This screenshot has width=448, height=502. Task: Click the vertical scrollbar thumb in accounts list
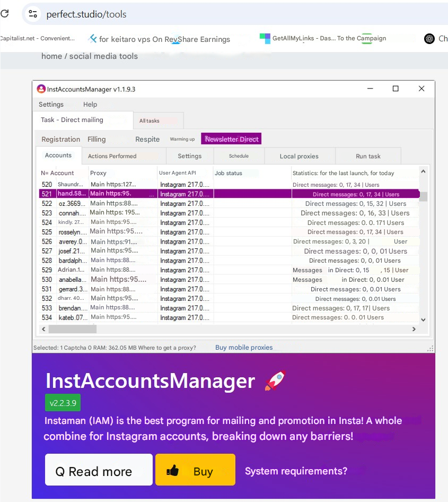[x=424, y=196]
